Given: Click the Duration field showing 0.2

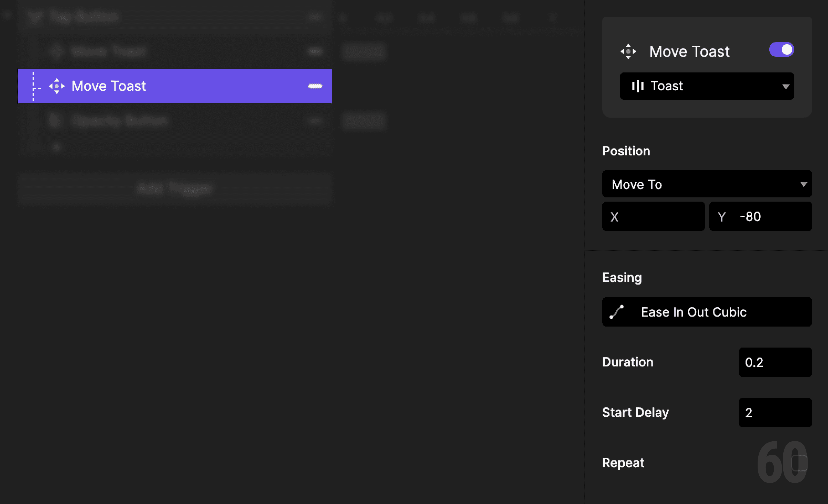Looking at the screenshot, I should pos(775,362).
